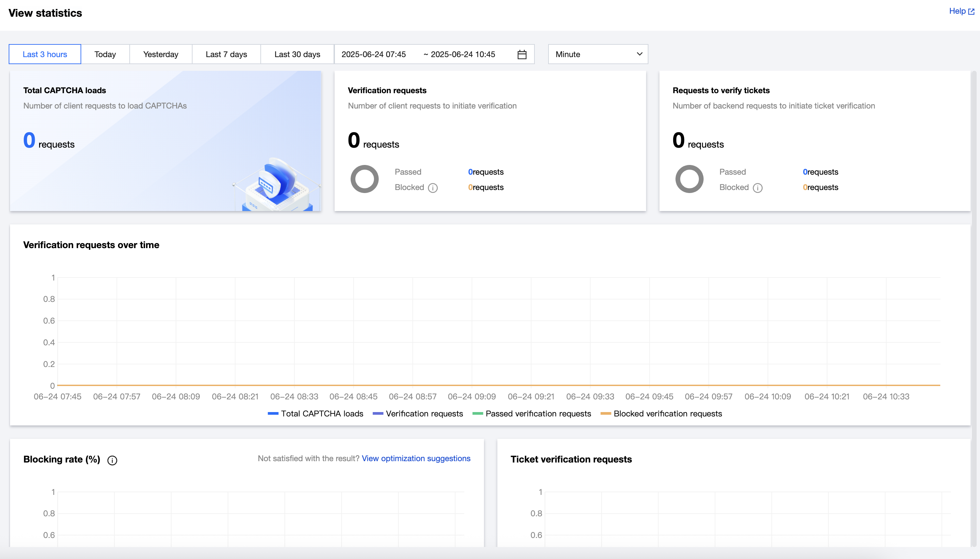Switch to the Yesterday tab
The width and height of the screenshot is (980, 559).
tap(160, 54)
